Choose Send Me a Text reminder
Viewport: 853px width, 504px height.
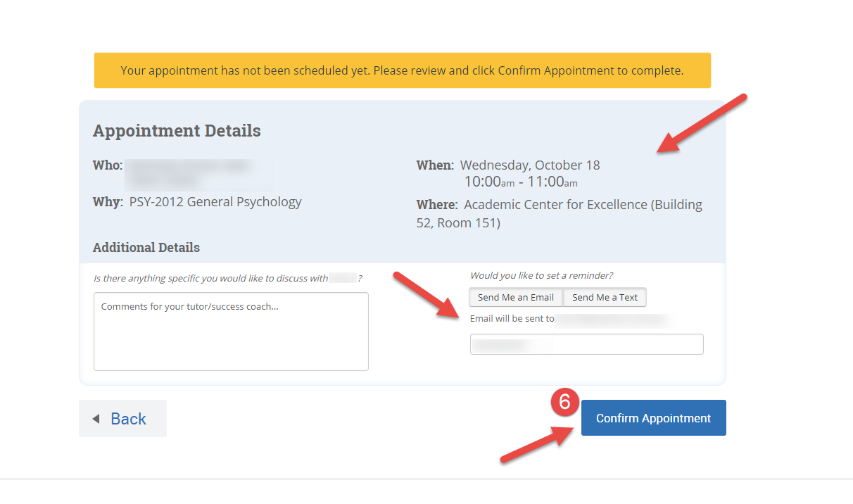pos(605,297)
